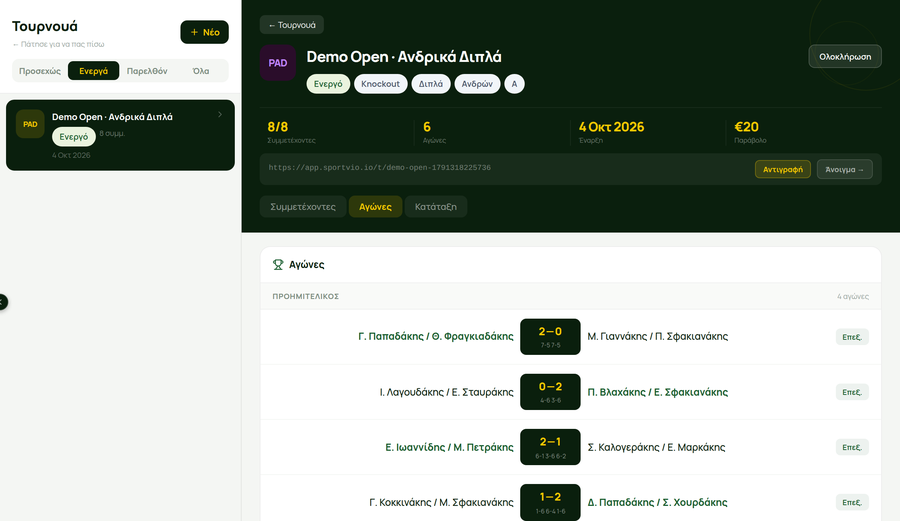Screen dimensions: 900x521
Task: Open tournament link with Άνοιγμα button
Action: point(844,169)
